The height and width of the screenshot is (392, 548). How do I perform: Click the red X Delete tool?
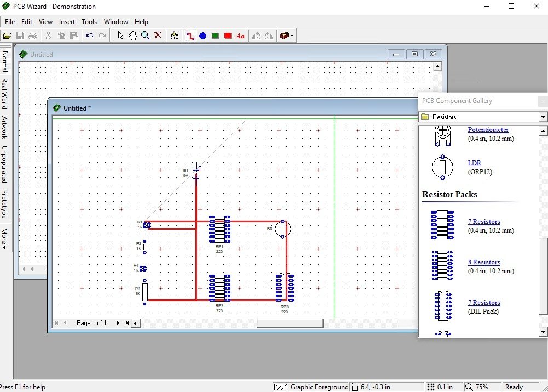158,36
